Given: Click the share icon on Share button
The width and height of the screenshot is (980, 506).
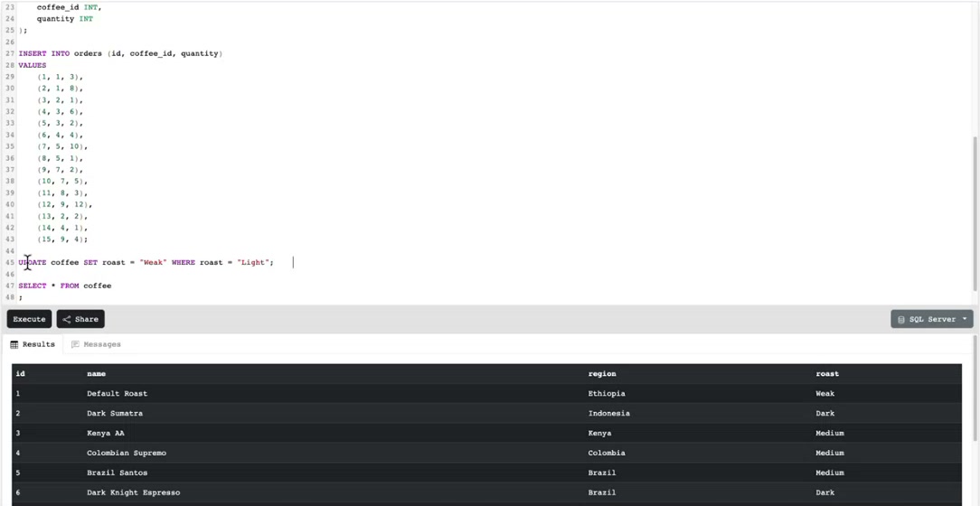Looking at the screenshot, I should pyautogui.click(x=67, y=319).
